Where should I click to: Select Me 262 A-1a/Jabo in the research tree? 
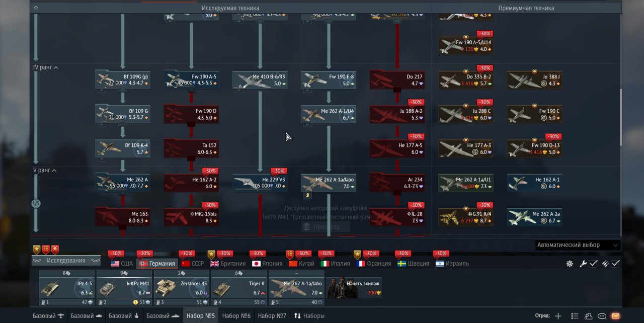pos(329,183)
